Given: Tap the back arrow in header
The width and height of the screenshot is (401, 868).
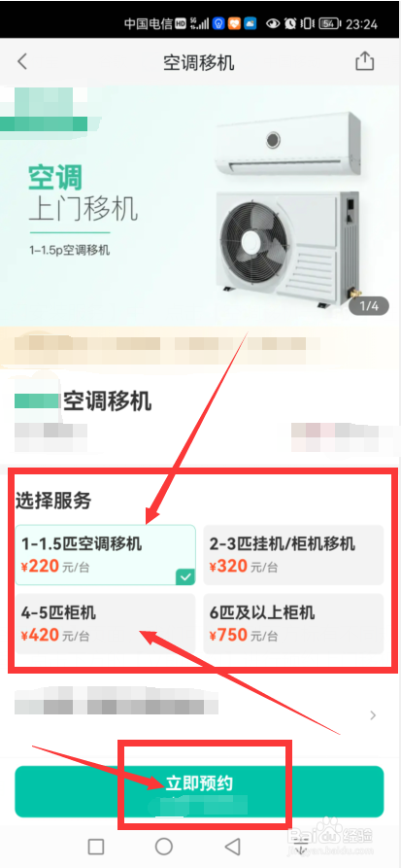Looking at the screenshot, I should coord(22,61).
